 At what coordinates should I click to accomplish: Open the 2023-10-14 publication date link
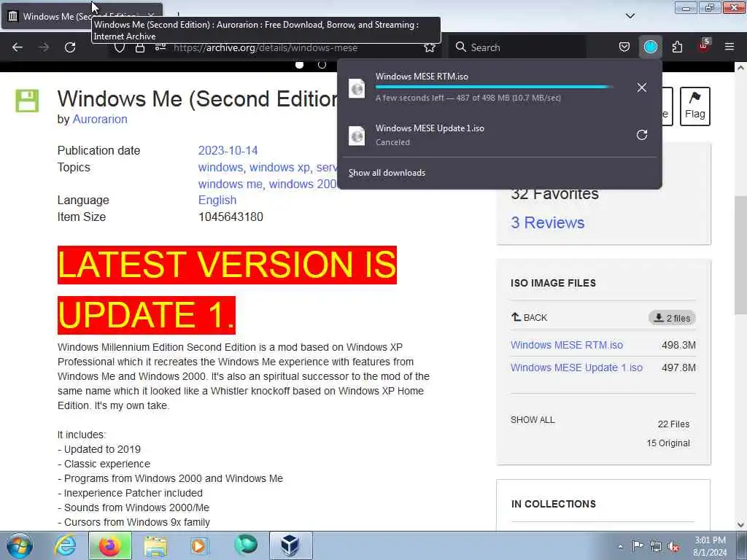click(x=228, y=150)
